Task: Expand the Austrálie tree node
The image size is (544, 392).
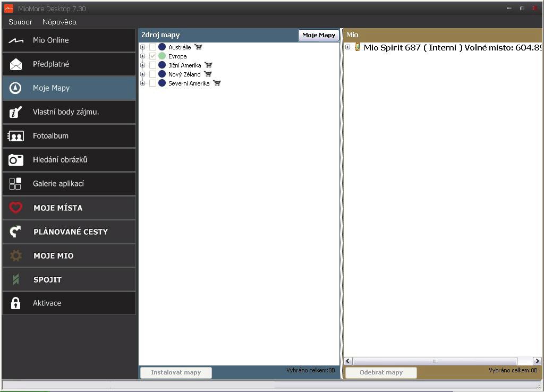Action: (142, 47)
